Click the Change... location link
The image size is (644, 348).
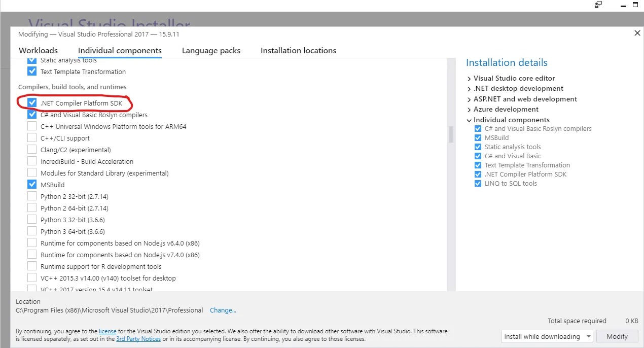(x=223, y=310)
